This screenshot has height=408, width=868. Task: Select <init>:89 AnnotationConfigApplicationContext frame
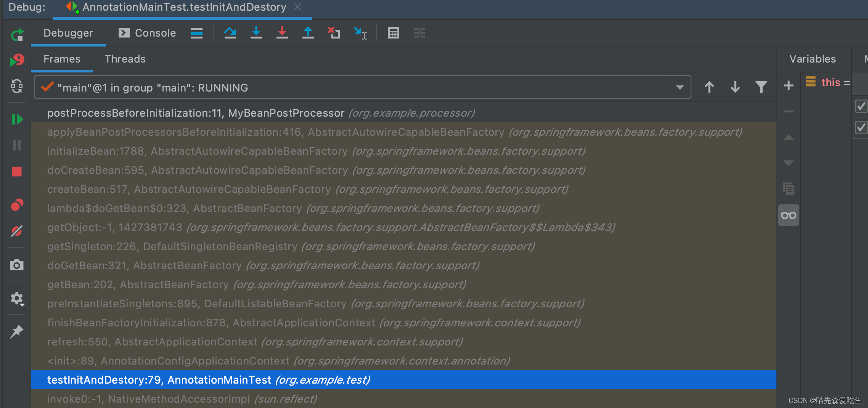pos(403,361)
